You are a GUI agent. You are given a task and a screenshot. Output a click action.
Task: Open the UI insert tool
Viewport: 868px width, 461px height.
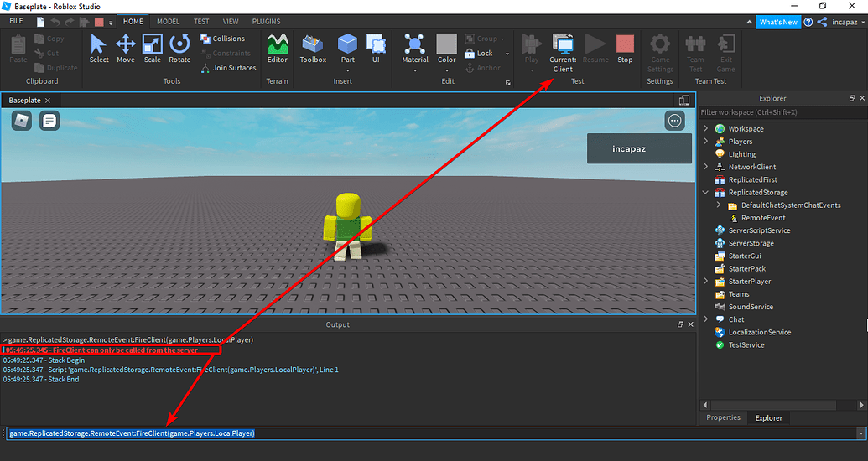pyautogui.click(x=376, y=49)
